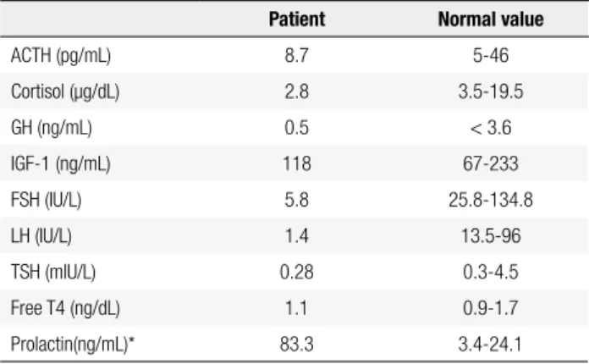Viewport: 589px width, 364px height.
Task: Click the Patient column header
Action: tap(297, 19)
